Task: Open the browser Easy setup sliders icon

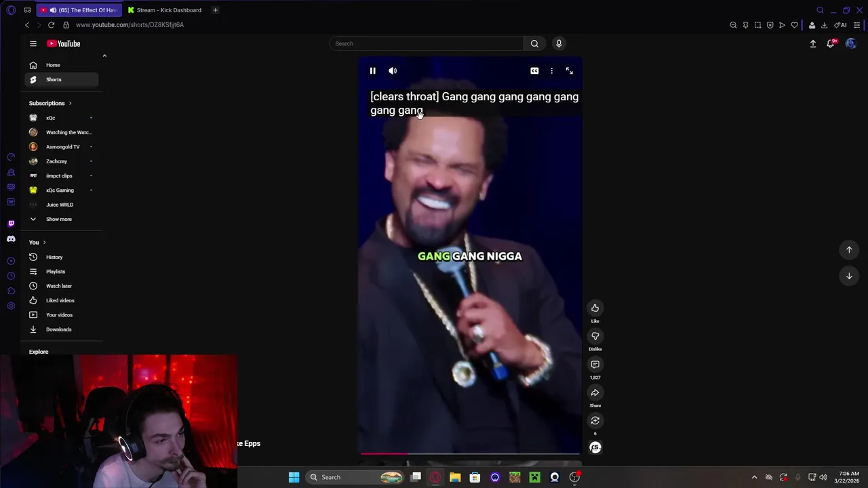Action: pos(857,25)
